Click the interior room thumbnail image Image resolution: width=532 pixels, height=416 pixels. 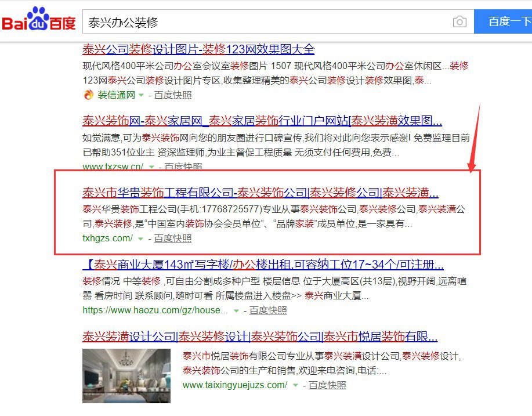(126, 375)
